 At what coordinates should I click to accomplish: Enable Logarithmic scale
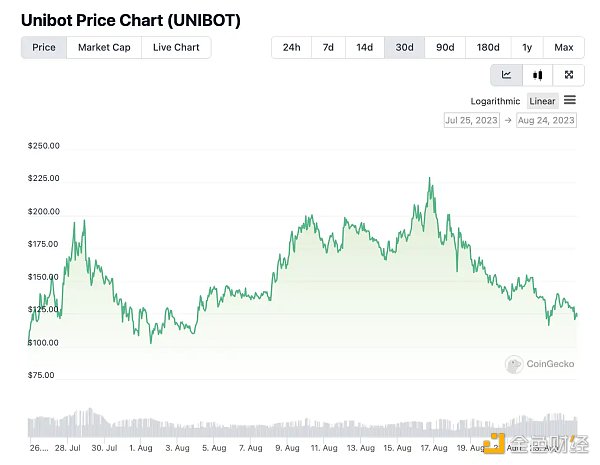pyautogui.click(x=495, y=101)
